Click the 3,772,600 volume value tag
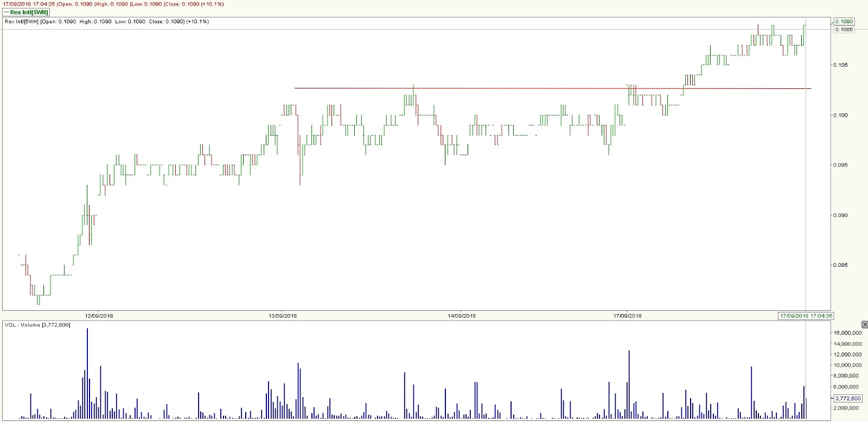Viewport: 868px width, 422px height. click(x=847, y=398)
